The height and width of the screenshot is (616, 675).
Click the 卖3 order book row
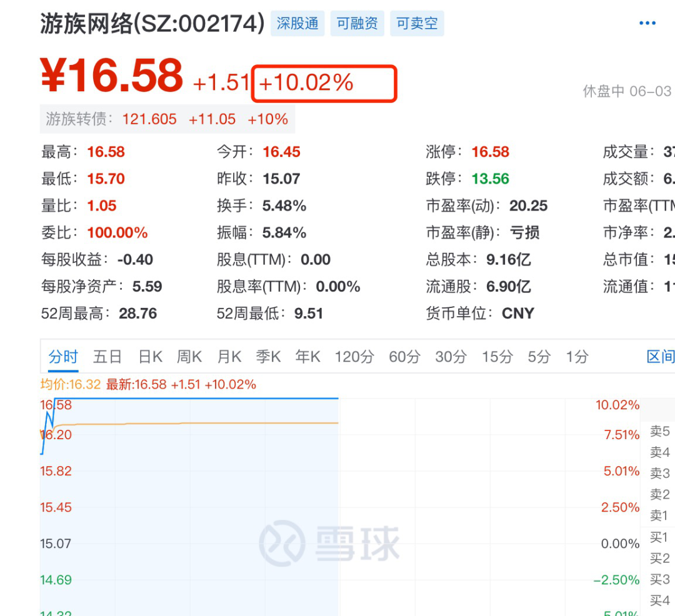pos(660,473)
